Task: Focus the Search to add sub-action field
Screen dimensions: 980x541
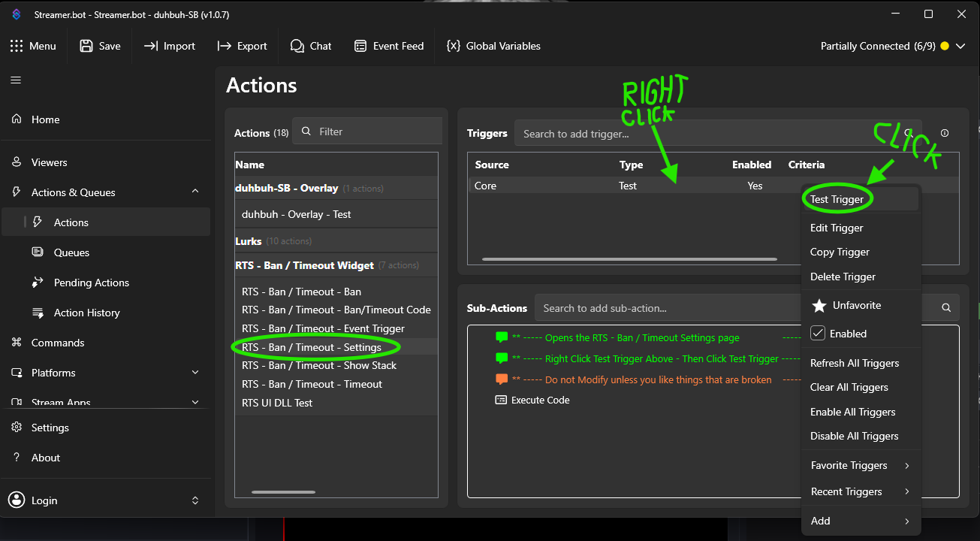Action: click(x=746, y=308)
